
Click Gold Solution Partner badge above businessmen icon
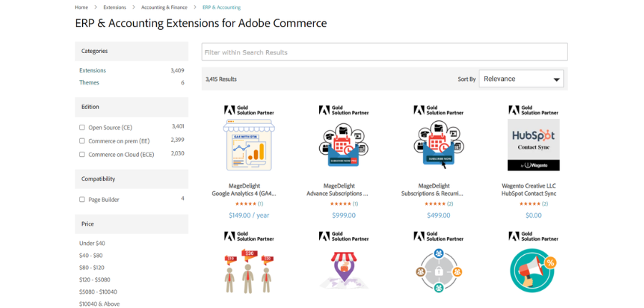point(249,236)
